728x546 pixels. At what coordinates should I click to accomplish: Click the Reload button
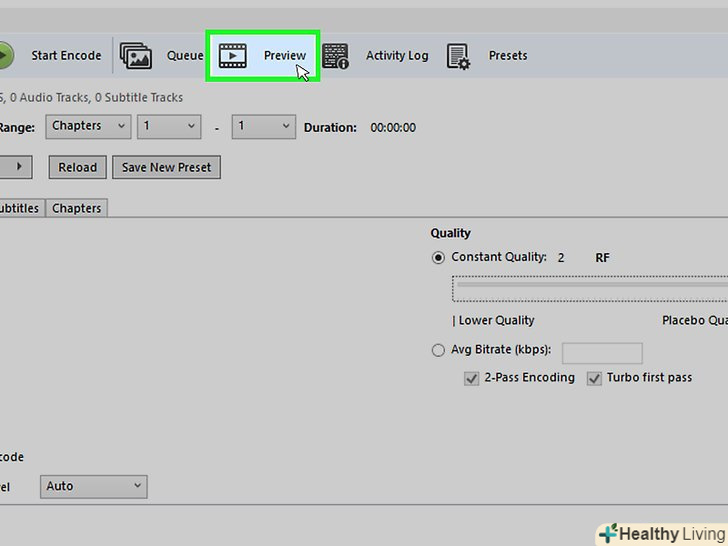[78, 167]
